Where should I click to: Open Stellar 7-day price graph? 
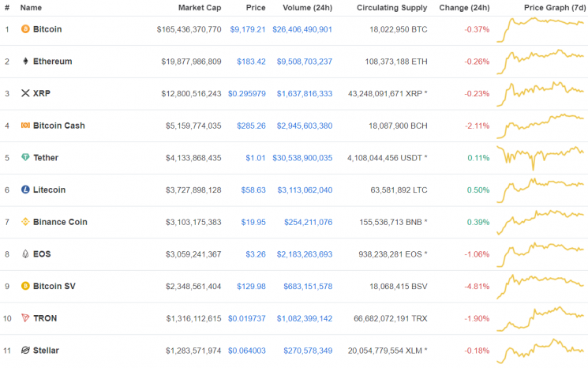point(541,351)
